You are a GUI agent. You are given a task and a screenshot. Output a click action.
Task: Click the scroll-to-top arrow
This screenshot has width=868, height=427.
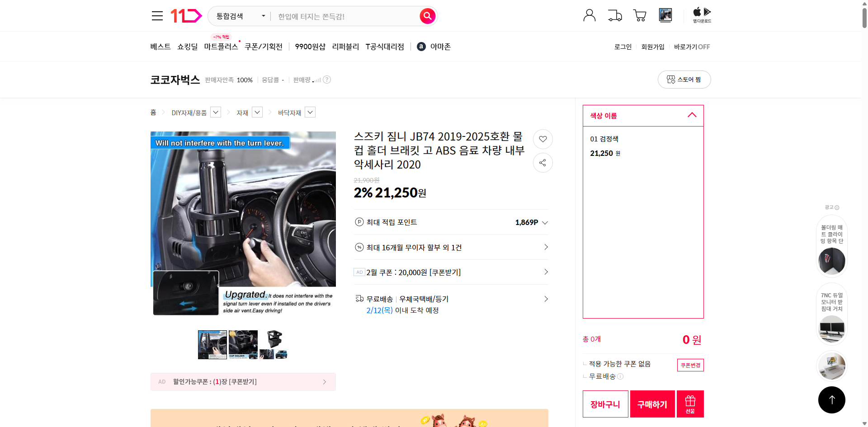pyautogui.click(x=831, y=399)
